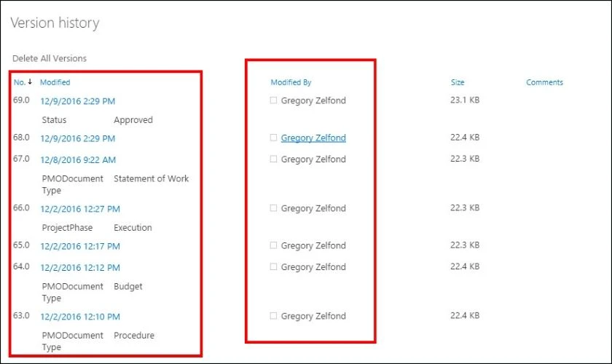Viewport: 612px width, 364px height.
Task: Click the 22.4 KB size in row 63.0
Action: point(465,316)
